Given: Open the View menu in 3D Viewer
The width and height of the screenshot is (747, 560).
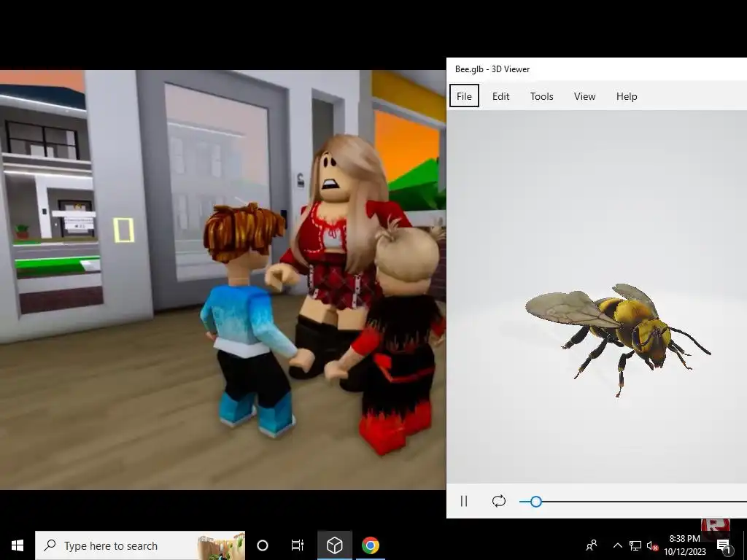Looking at the screenshot, I should 584,96.
